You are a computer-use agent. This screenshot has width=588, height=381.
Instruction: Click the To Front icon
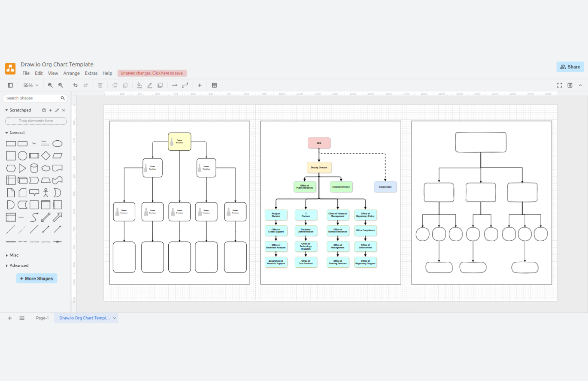point(115,85)
